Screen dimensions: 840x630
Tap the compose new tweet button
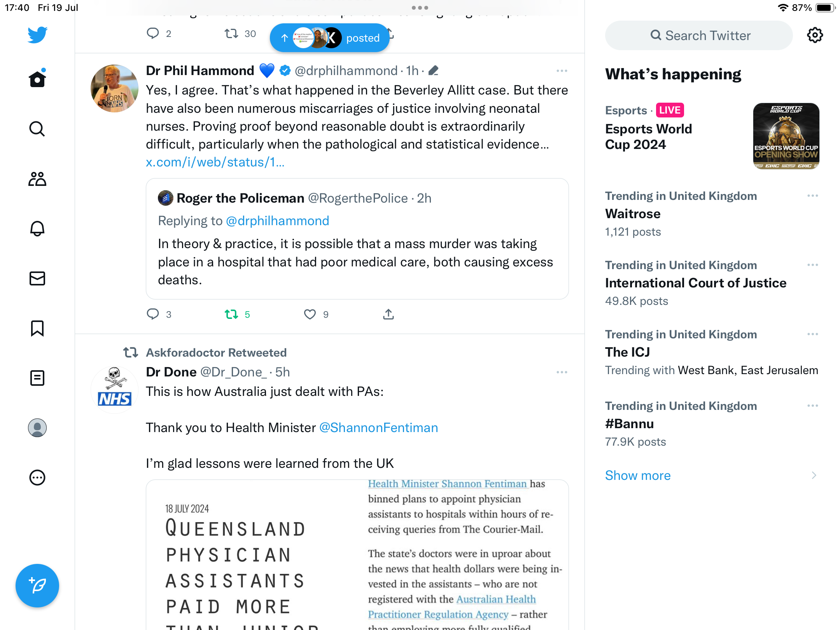[37, 585]
